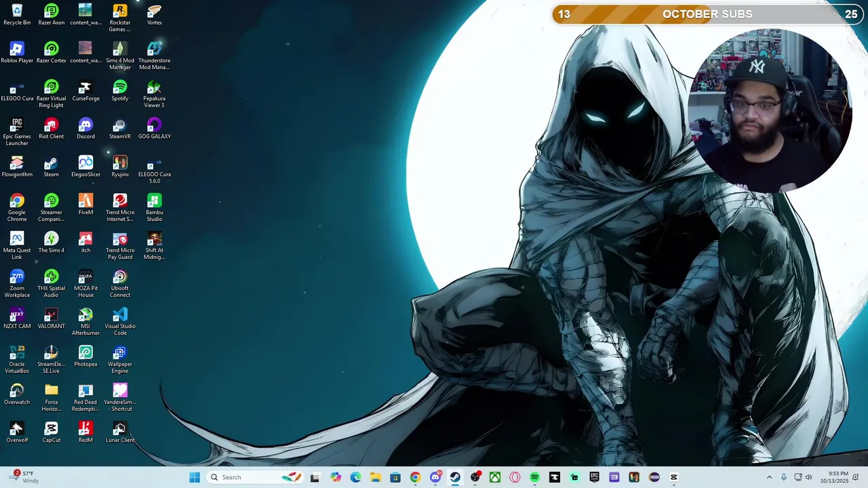Click the microphone tray icon

pos(783,477)
